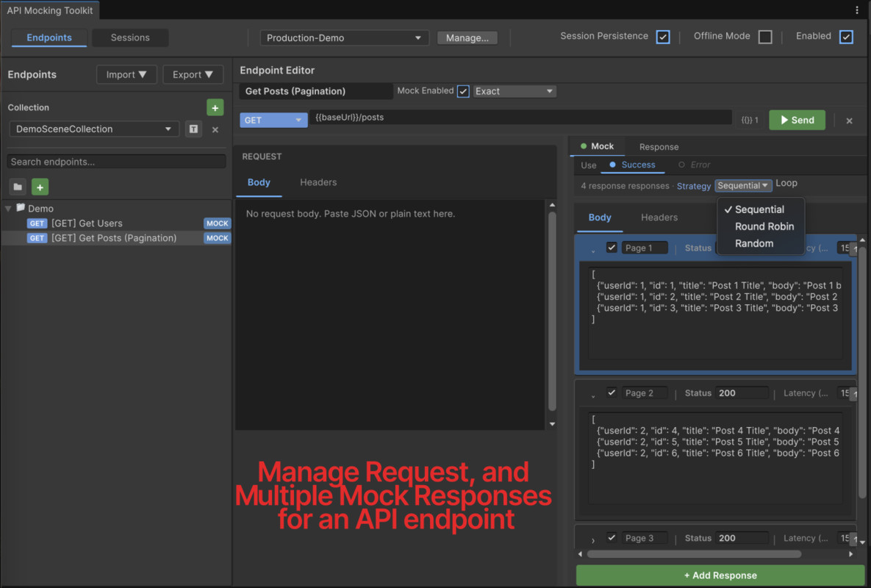Image resolution: width=871 pixels, height=588 pixels.
Task: Switch to the Sessions tab
Action: pos(130,37)
